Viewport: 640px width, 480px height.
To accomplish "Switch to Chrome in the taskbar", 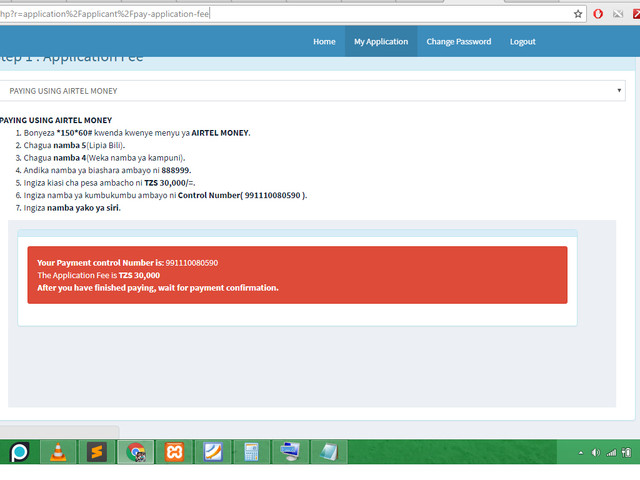I will 135,452.
